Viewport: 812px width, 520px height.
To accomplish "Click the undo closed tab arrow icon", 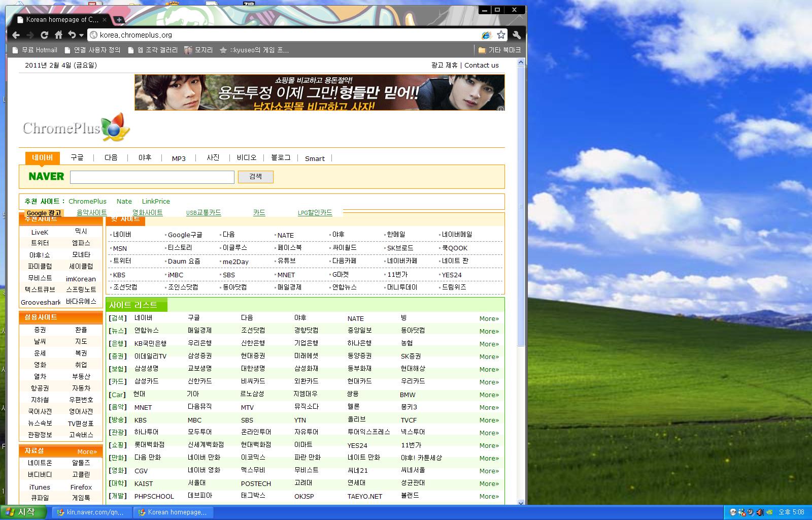I will 72,35.
